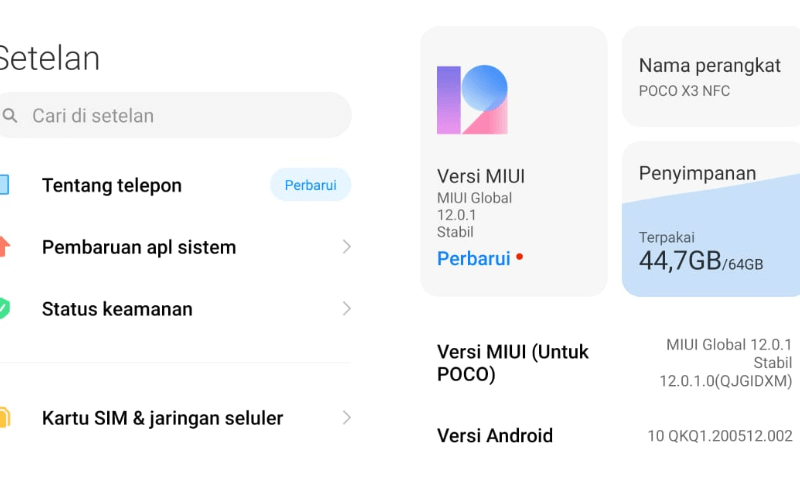Tap the Perbarui pill button
This screenshot has height=488, width=800.
click(x=311, y=185)
